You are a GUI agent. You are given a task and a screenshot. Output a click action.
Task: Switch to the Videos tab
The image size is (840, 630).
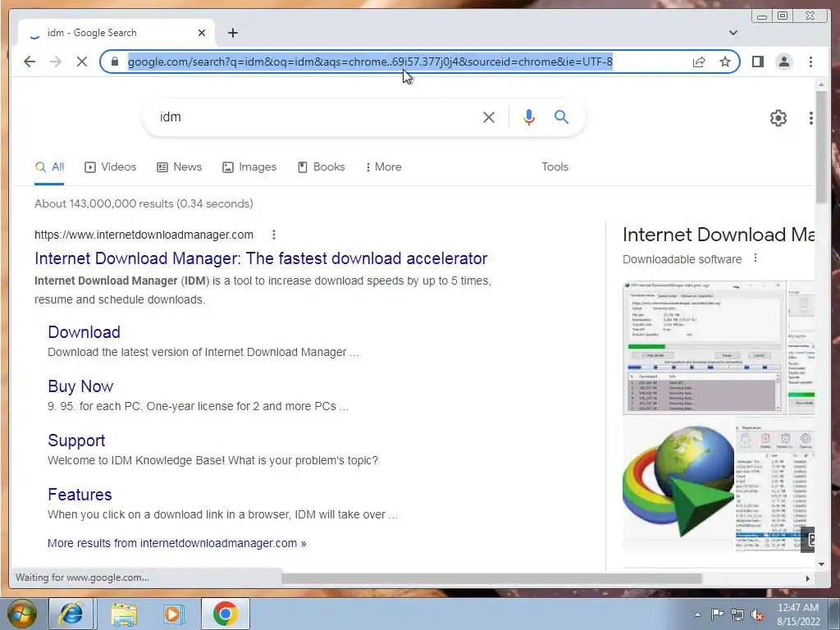pos(111,167)
